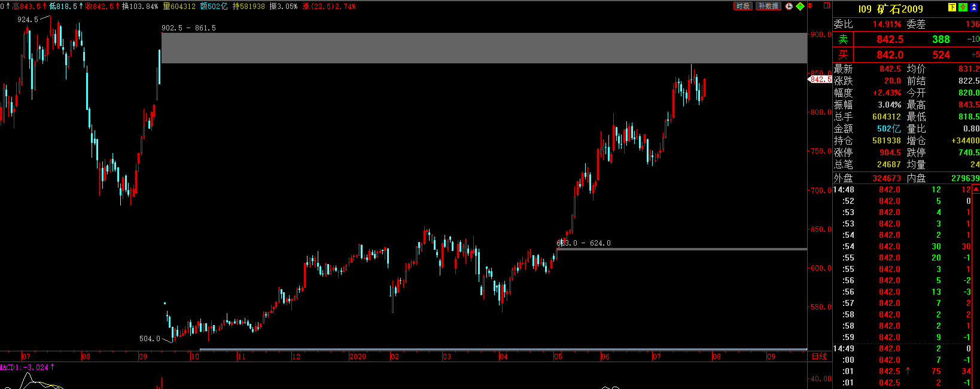
Task: Select the 14:49 tick row
Action: click(902, 349)
